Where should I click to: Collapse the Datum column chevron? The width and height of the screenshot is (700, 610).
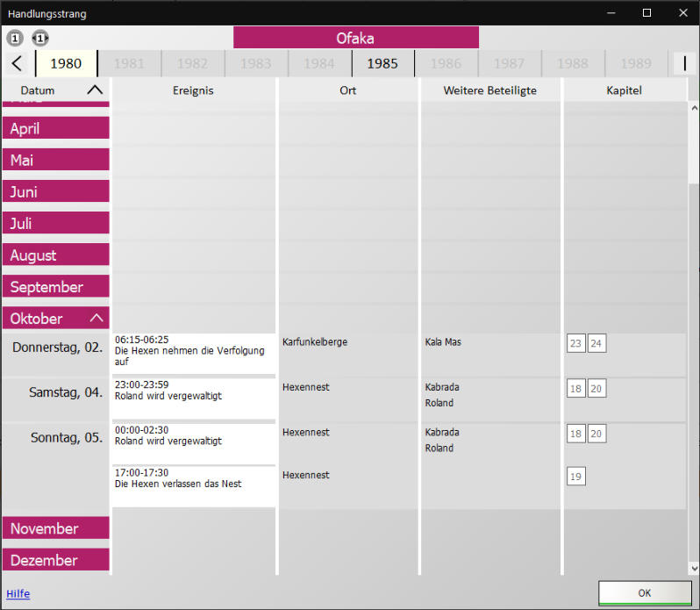tap(95, 90)
